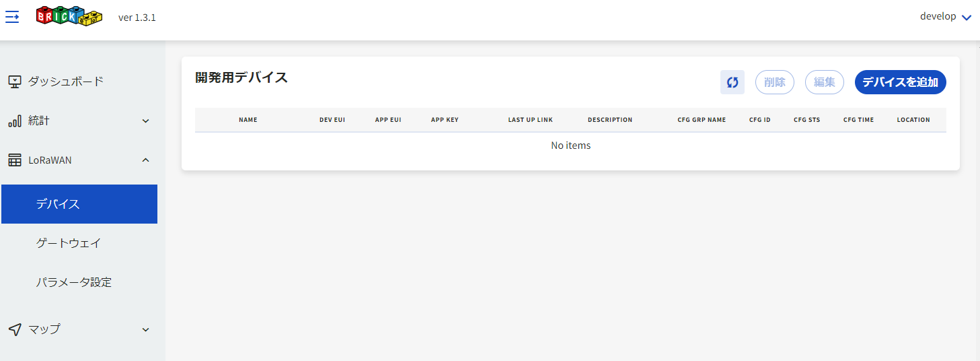The width and height of the screenshot is (980, 361).
Task: Click the 編集 button
Action: (824, 82)
